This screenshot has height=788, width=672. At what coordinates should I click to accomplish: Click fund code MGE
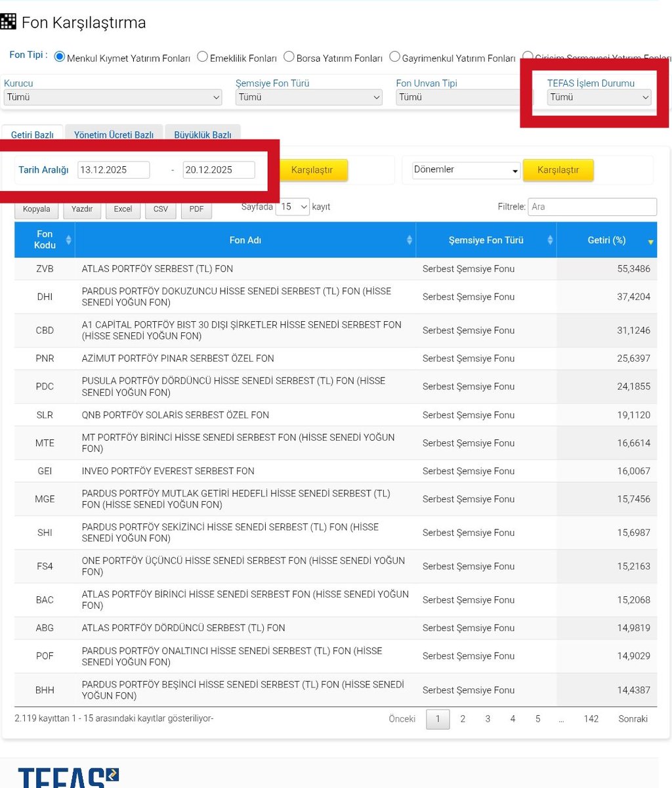(45, 499)
